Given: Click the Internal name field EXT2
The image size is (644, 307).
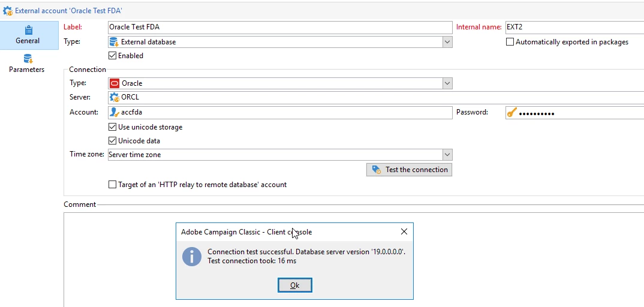Looking at the screenshot, I should 575,28.
